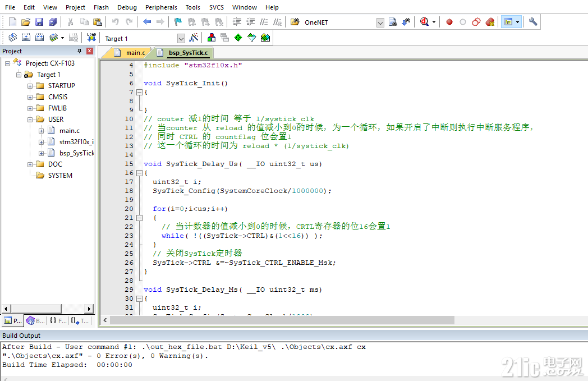The width and height of the screenshot is (588, 381).
Task: Open Options for Target magic wand icon
Action: [194, 38]
